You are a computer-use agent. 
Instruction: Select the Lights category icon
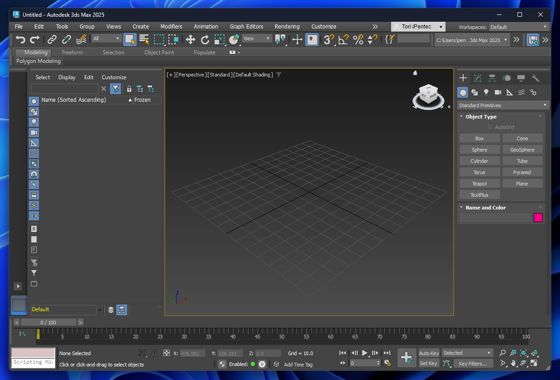coord(486,92)
